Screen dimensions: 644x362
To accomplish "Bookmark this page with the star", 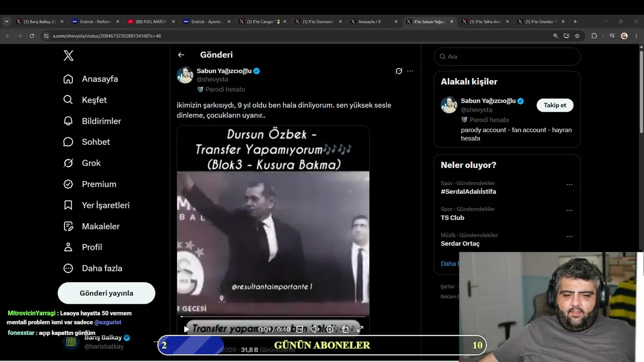I will point(577,36).
